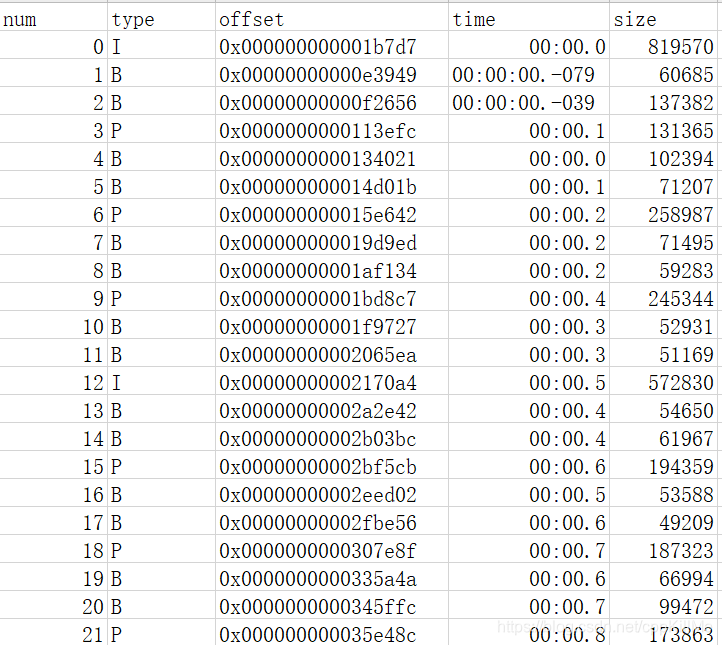Select offset cell 0x00000000000e3949

(332, 75)
